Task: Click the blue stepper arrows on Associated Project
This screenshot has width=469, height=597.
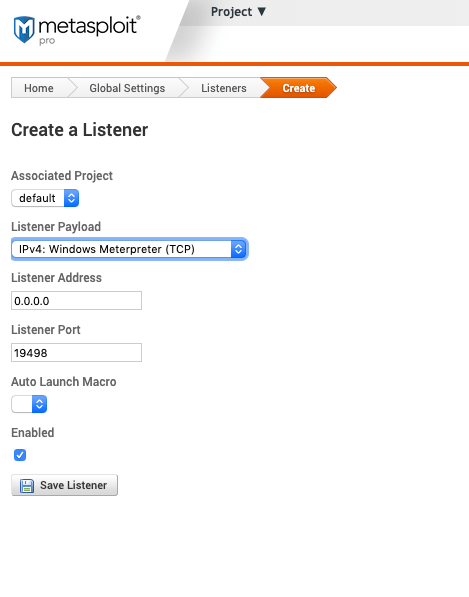Action: click(71, 198)
